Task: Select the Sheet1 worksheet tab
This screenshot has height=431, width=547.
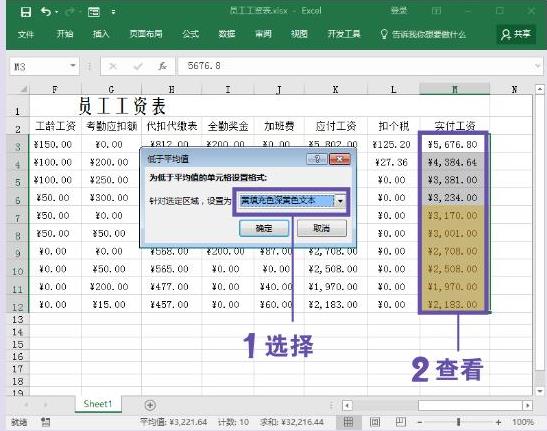Action: tap(98, 404)
